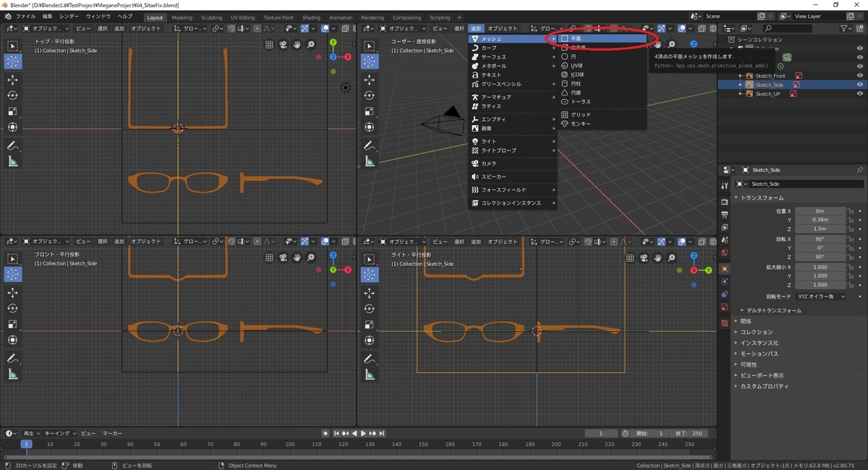Toggle visibility of Sketch_Side
868x470 pixels.
coord(860,85)
